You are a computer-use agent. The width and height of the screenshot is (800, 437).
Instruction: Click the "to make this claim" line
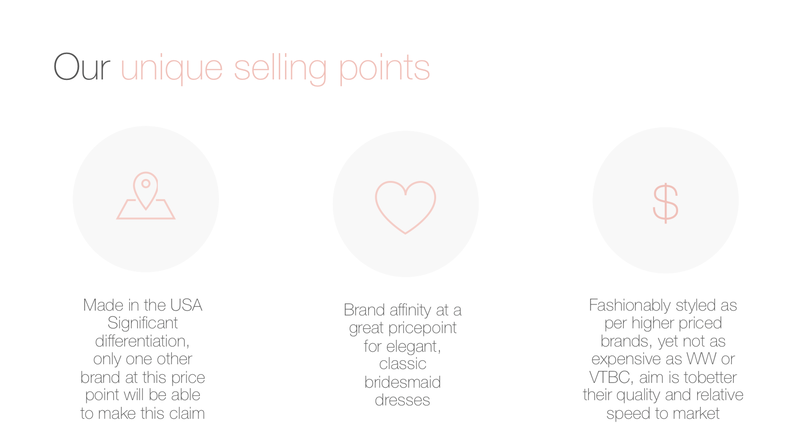point(142,413)
